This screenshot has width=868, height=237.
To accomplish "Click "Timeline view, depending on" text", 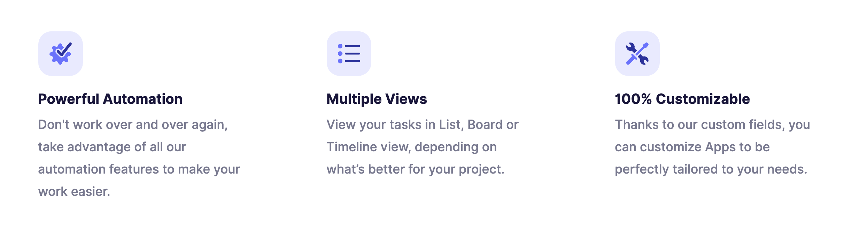I will point(412,147).
